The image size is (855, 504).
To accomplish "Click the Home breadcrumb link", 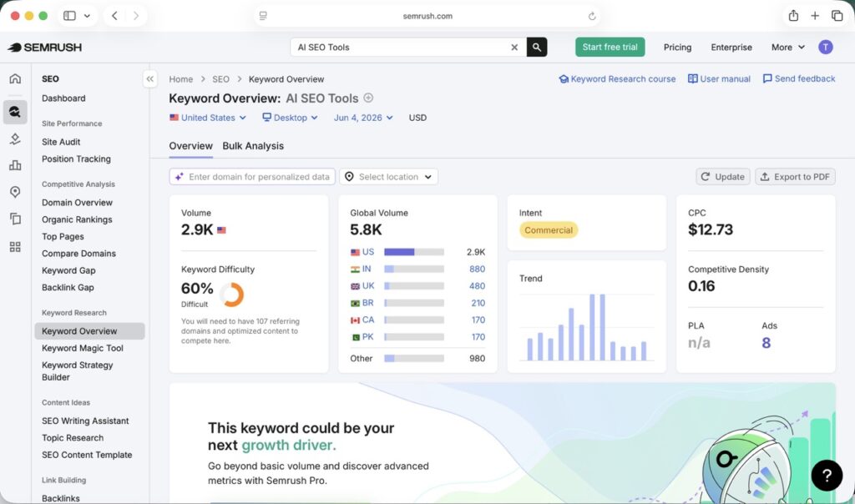I will [181, 79].
